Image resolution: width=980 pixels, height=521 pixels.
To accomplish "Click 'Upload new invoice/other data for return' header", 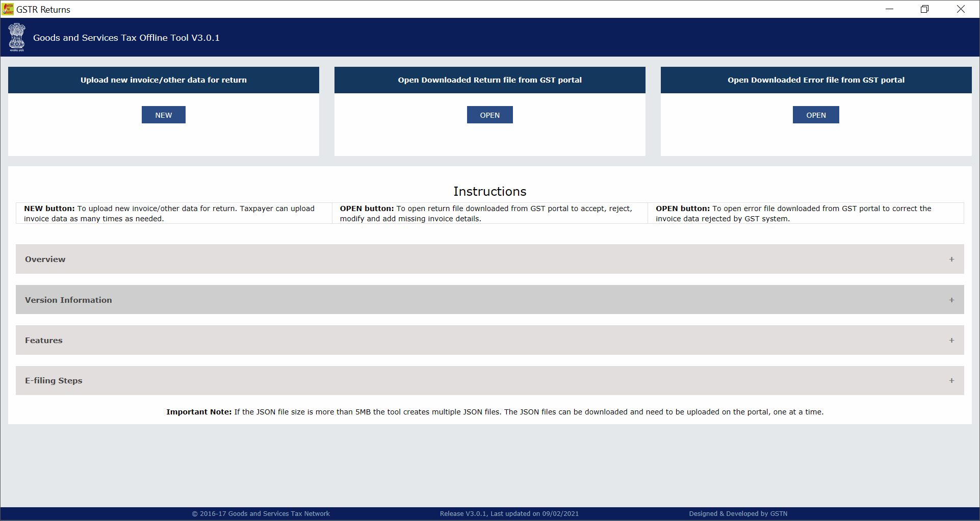I will [x=164, y=80].
